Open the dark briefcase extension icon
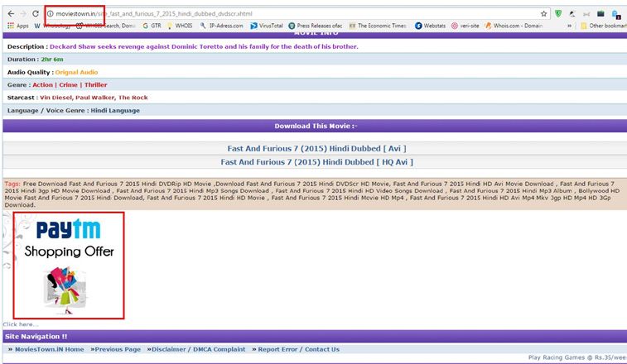The image size is (627, 364). (600, 13)
